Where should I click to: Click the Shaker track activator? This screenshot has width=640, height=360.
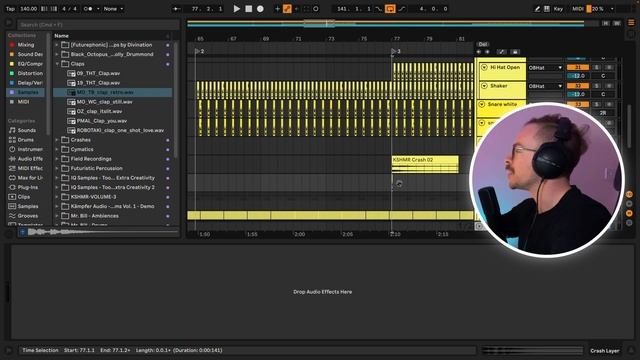[x=578, y=86]
